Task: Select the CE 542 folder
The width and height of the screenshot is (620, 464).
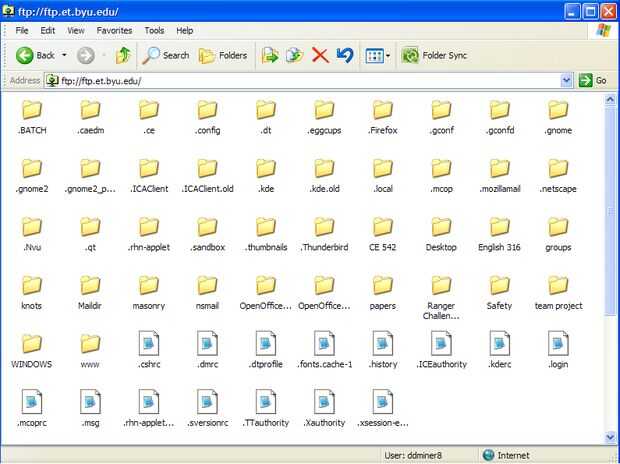Action: tap(383, 235)
